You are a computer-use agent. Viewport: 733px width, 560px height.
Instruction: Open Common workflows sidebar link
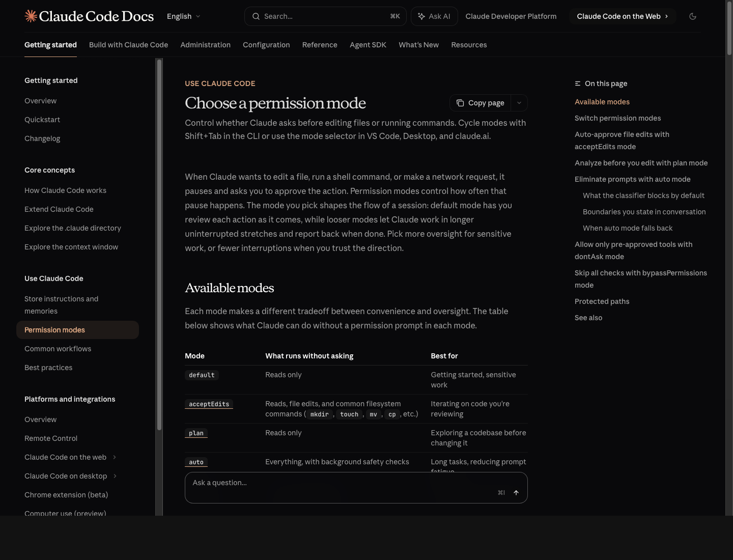coord(58,349)
